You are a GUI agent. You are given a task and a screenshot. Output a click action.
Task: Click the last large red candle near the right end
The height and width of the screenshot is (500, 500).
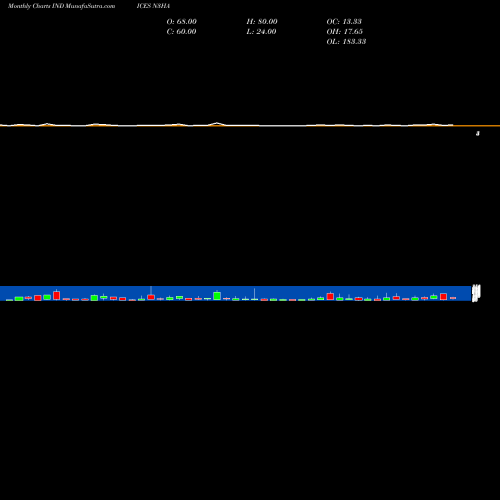click(x=443, y=296)
